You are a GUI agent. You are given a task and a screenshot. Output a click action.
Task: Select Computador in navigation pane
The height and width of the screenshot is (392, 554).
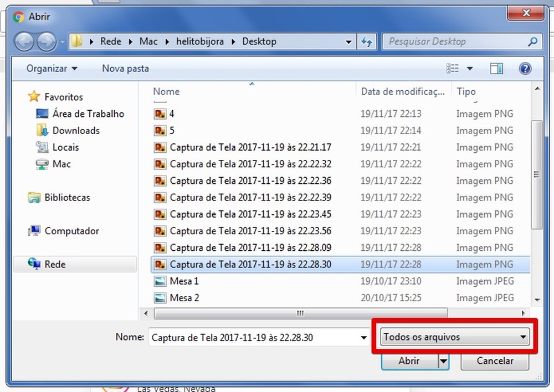(71, 231)
